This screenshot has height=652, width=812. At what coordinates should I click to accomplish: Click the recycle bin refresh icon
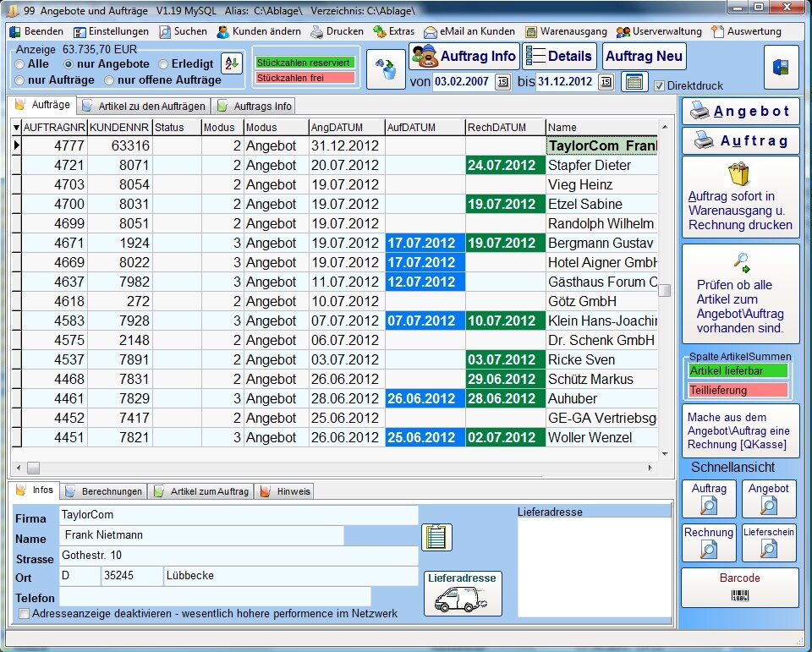[x=386, y=69]
